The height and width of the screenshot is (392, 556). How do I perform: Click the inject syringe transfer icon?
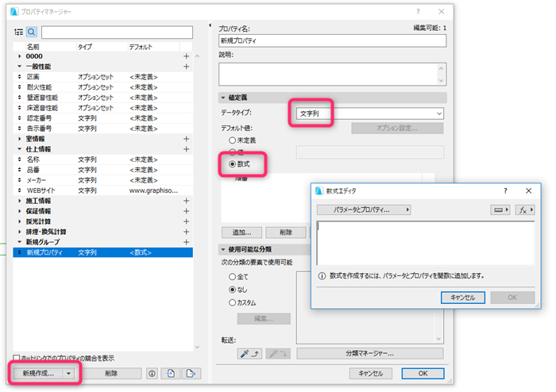point(278,353)
